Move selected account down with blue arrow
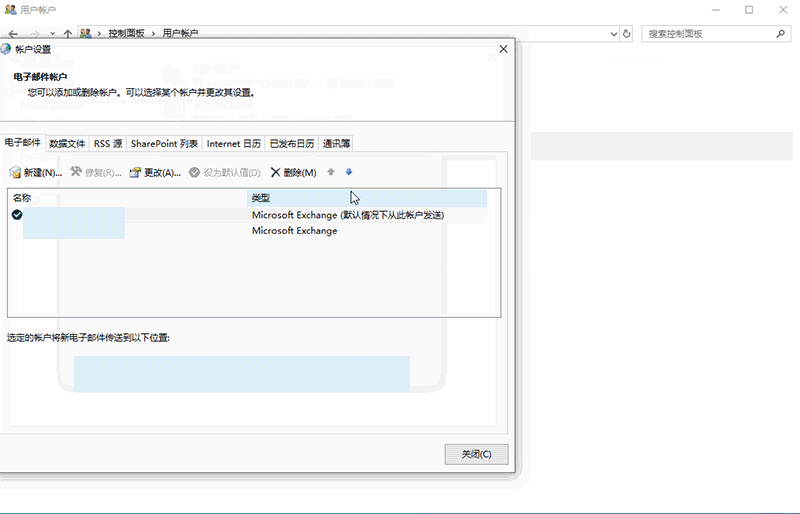This screenshot has height=514, width=800. click(x=349, y=172)
